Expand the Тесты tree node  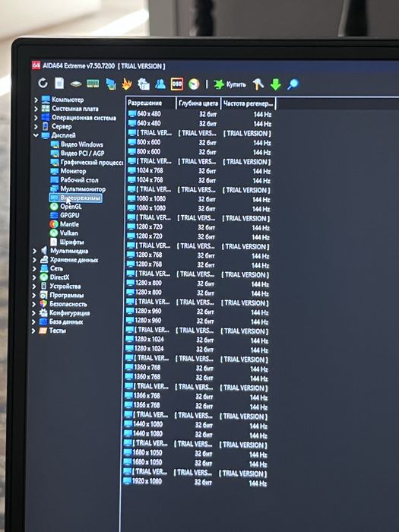click(33, 331)
